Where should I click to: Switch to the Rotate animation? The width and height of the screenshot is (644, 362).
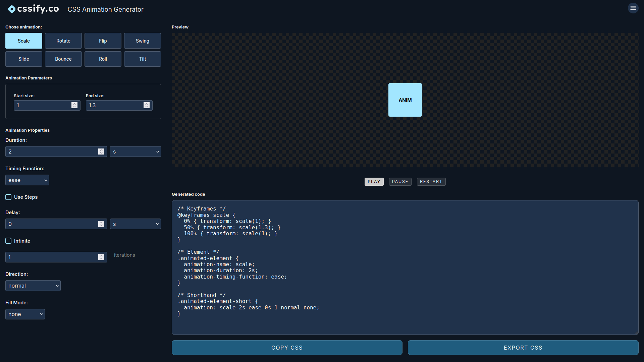tap(63, 41)
